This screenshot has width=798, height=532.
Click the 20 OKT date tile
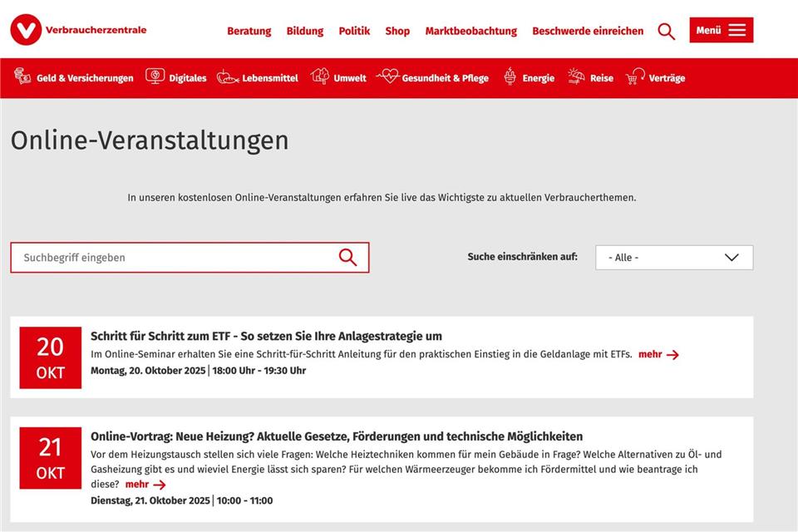pyautogui.click(x=51, y=357)
